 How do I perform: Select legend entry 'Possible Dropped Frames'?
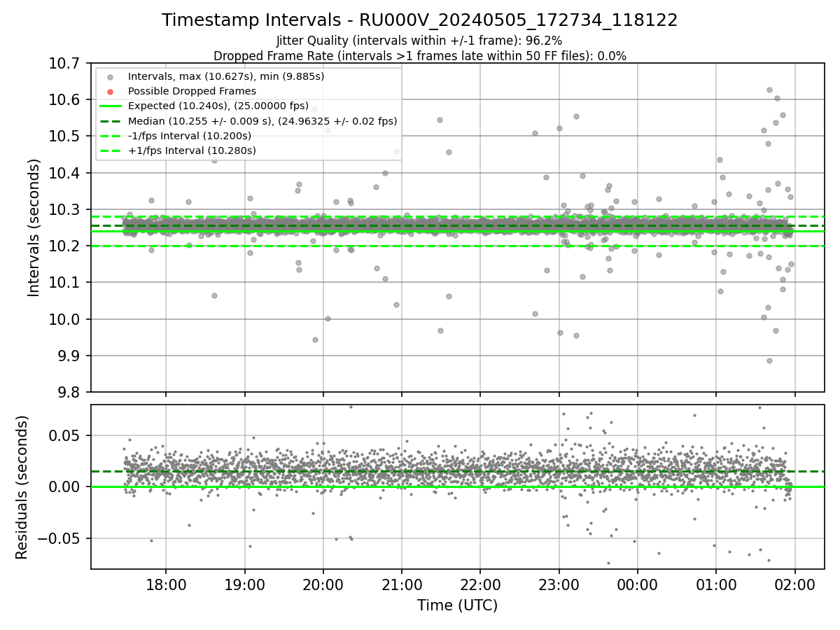pos(192,91)
